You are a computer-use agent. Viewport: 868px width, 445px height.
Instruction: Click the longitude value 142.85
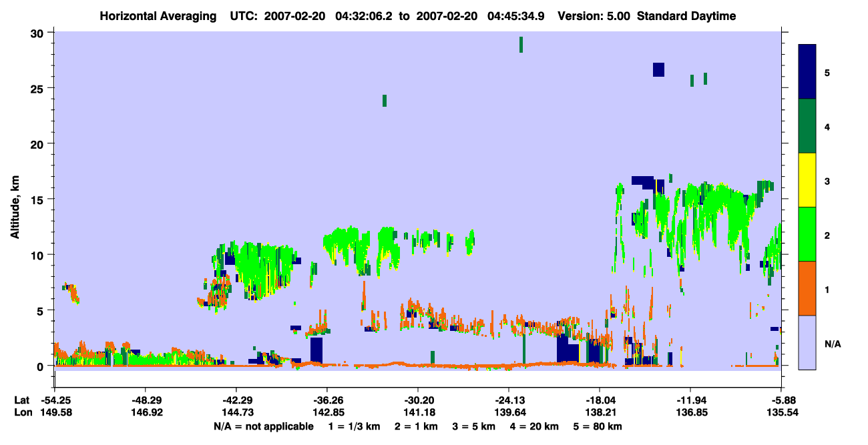tap(327, 412)
